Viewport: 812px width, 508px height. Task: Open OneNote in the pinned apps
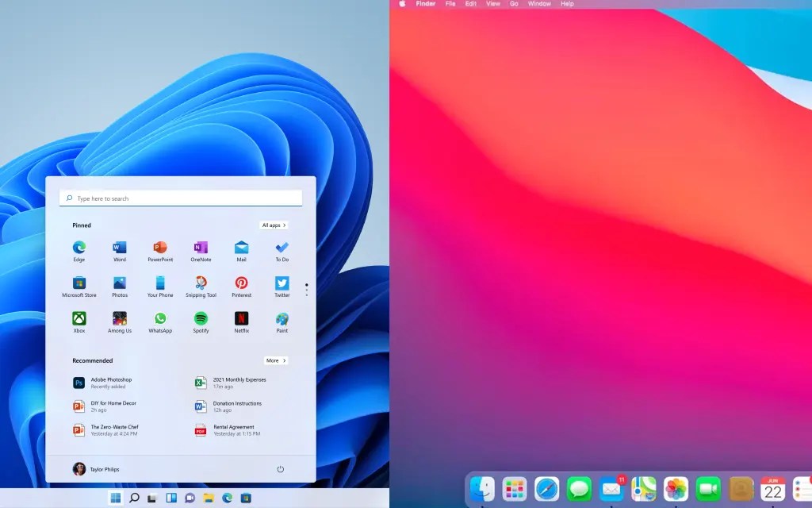tap(201, 251)
